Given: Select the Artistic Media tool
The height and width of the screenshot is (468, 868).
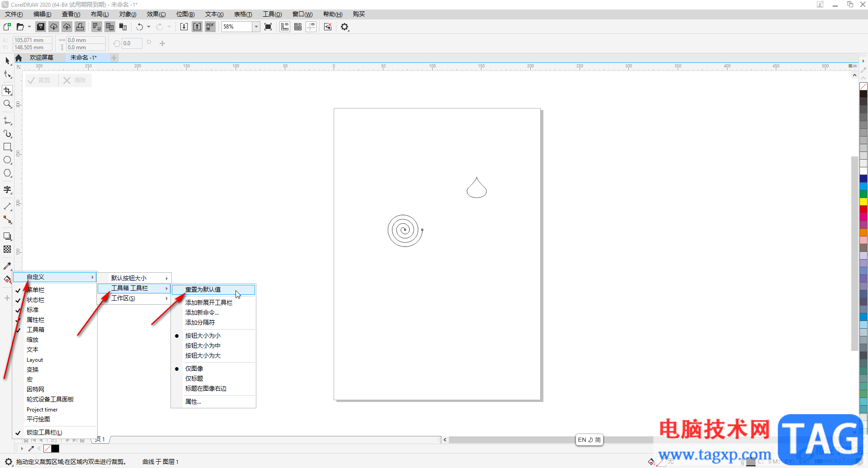Looking at the screenshot, I should point(7,134).
